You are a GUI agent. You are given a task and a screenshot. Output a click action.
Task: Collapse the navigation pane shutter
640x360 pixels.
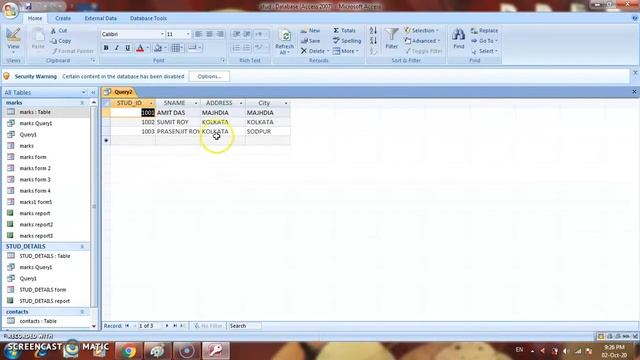coord(93,93)
